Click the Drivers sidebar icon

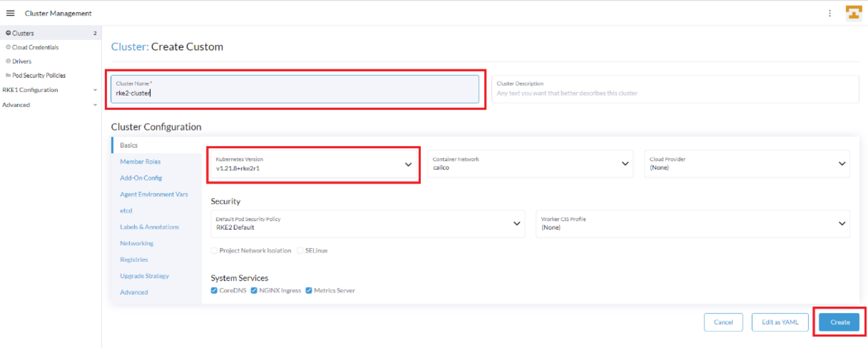8,61
